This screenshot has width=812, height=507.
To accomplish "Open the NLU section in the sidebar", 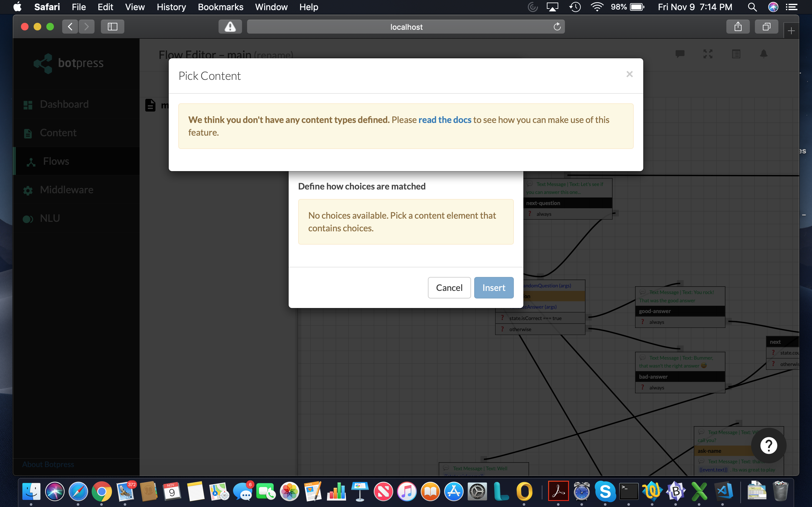I will [49, 218].
